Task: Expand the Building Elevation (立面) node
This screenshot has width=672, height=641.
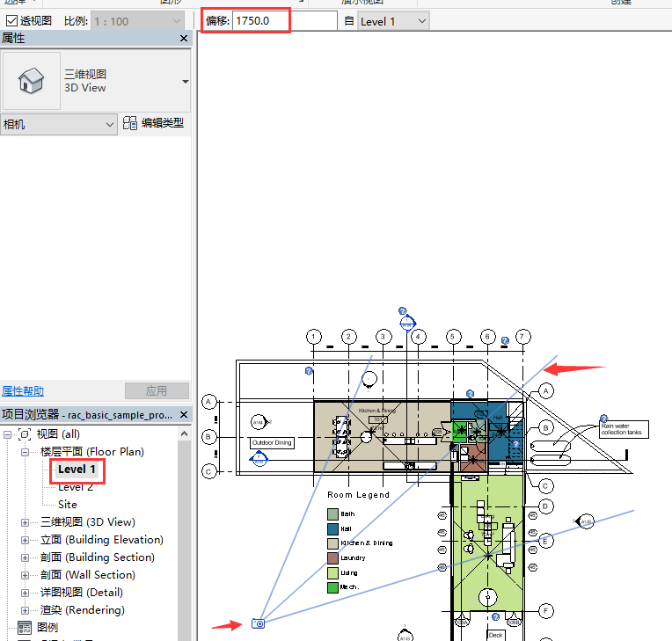Action: (25, 540)
